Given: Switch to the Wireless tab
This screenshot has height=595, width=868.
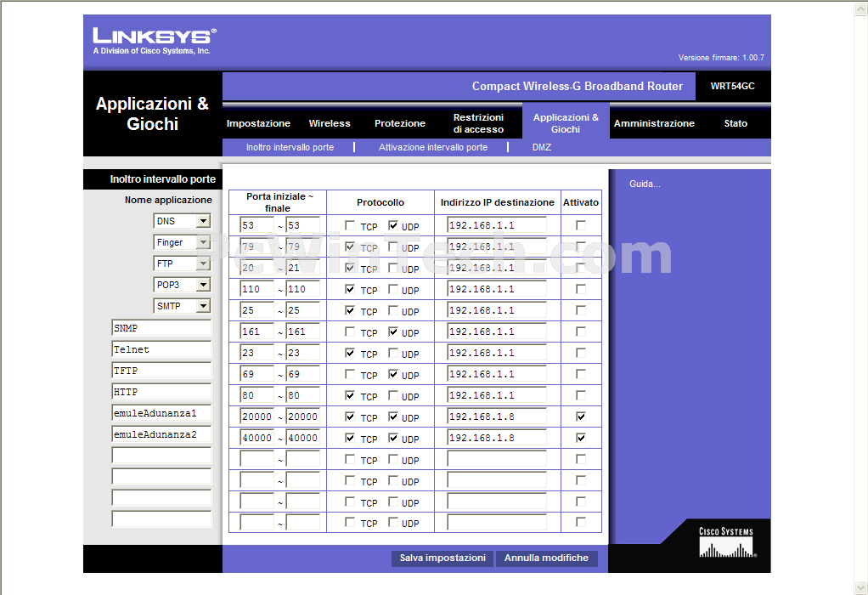Looking at the screenshot, I should click(x=330, y=123).
